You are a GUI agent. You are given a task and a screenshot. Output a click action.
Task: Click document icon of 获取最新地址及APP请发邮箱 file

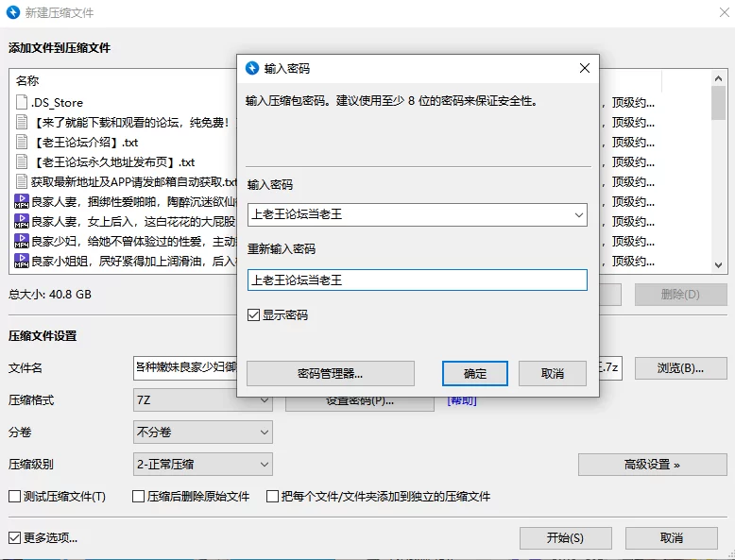22,181
